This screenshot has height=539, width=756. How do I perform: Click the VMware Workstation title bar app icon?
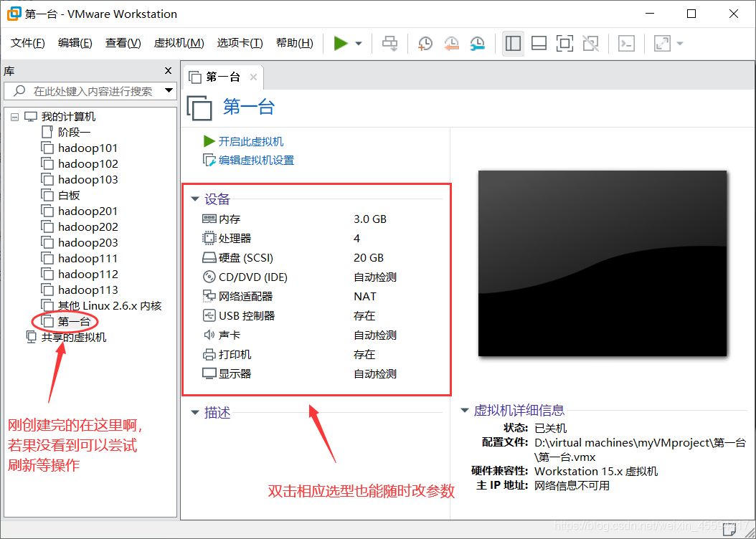(x=14, y=14)
